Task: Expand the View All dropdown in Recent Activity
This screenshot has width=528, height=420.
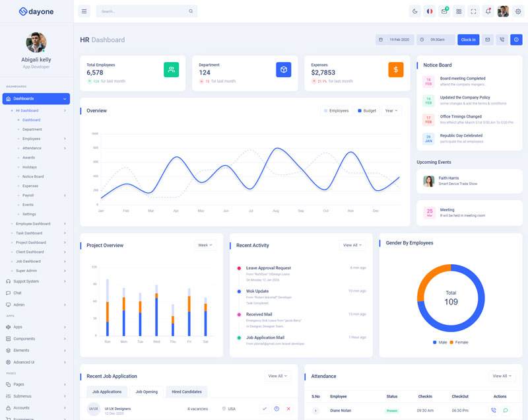Action: tap(352, 245)
